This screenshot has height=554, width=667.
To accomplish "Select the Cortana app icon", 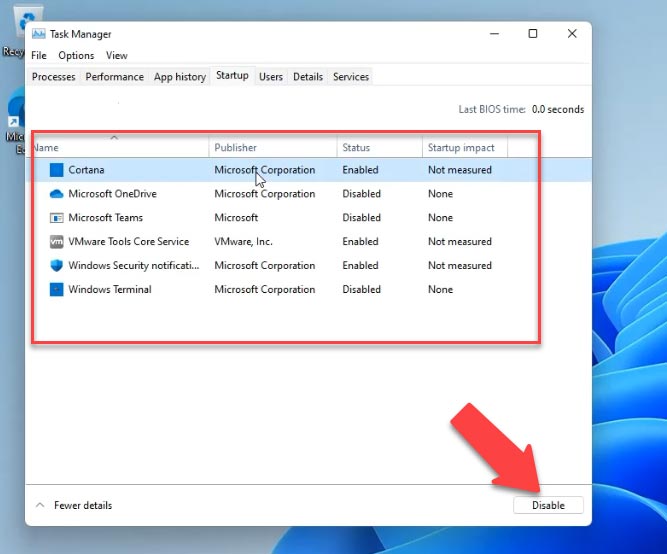I will coord(57,170).
